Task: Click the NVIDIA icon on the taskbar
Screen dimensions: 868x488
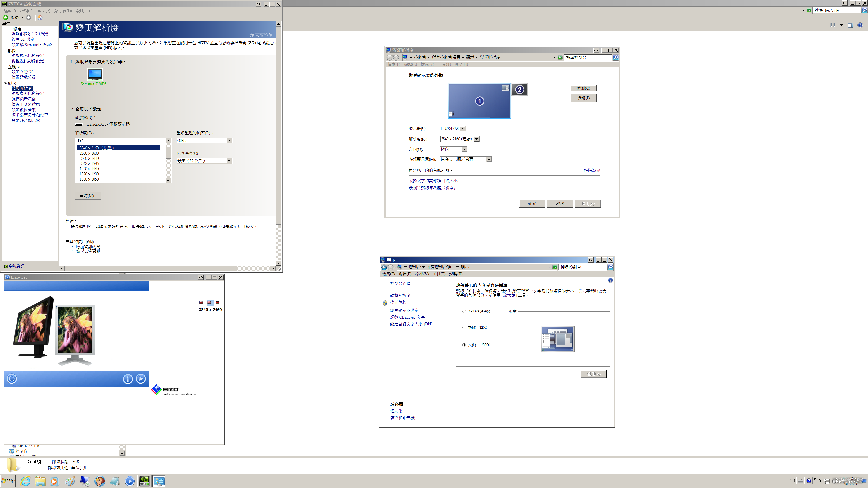Action: [x=145, y=481]
